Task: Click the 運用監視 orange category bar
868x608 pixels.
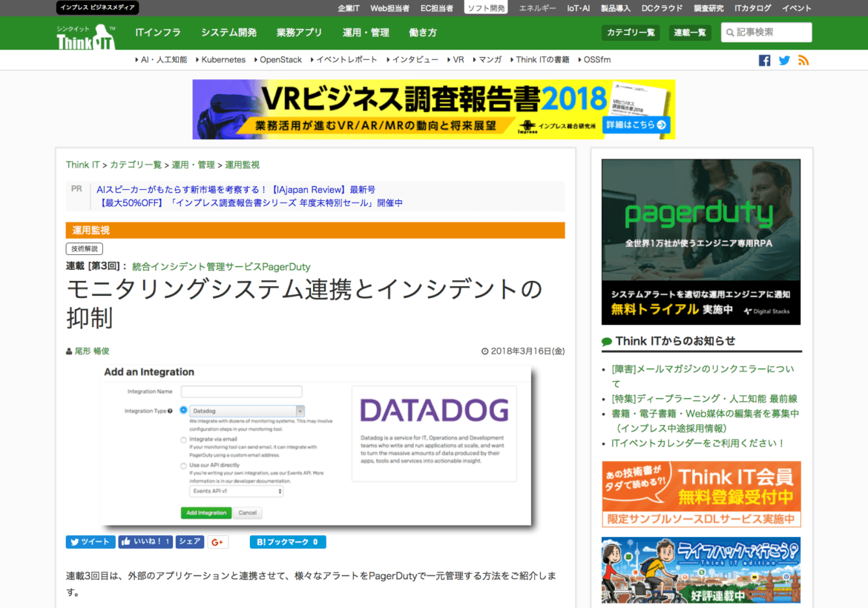Action: coord(315,230)
